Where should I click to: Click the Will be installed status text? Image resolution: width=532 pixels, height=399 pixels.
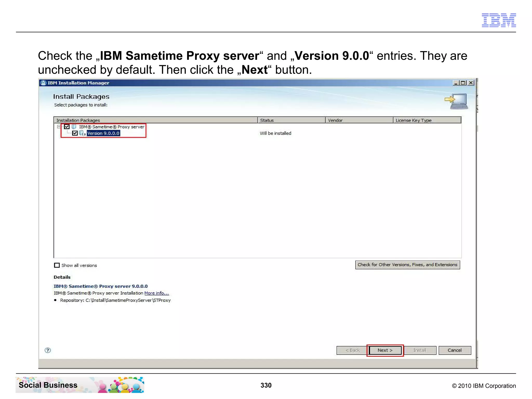click(276, 133)
